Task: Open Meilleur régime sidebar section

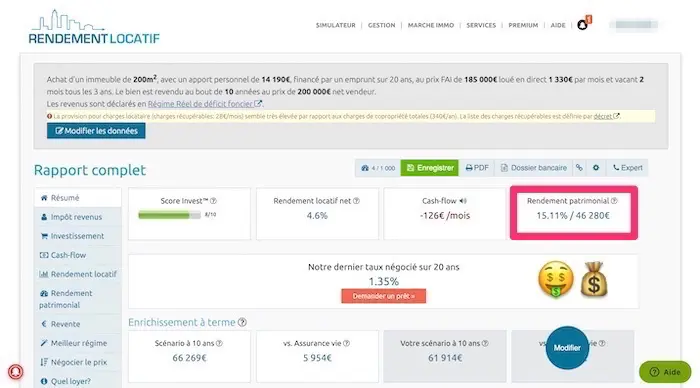Action: (x=78, y=343)
